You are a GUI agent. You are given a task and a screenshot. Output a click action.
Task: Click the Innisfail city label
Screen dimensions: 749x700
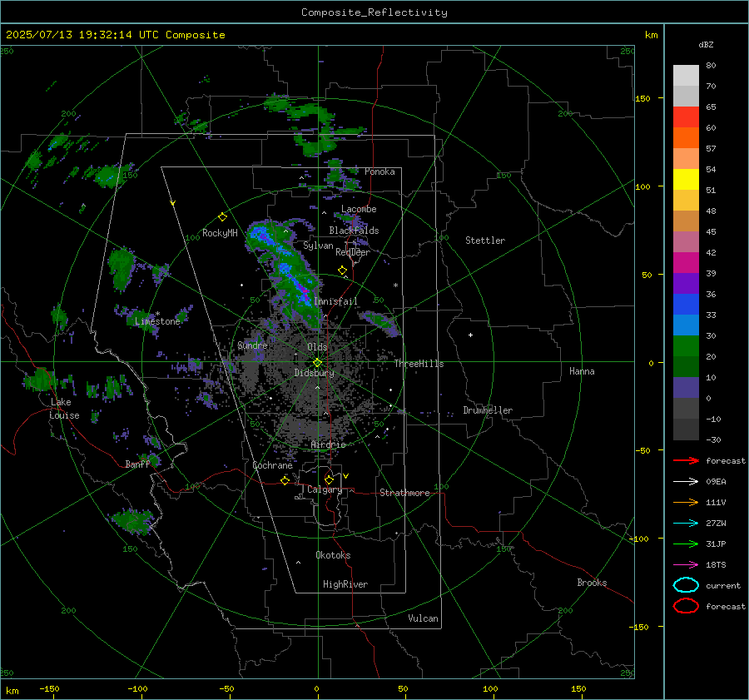point(335,301)
